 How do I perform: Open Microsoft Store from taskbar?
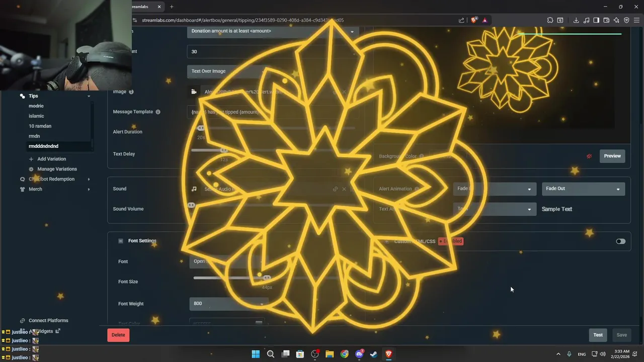pos(300,354)
